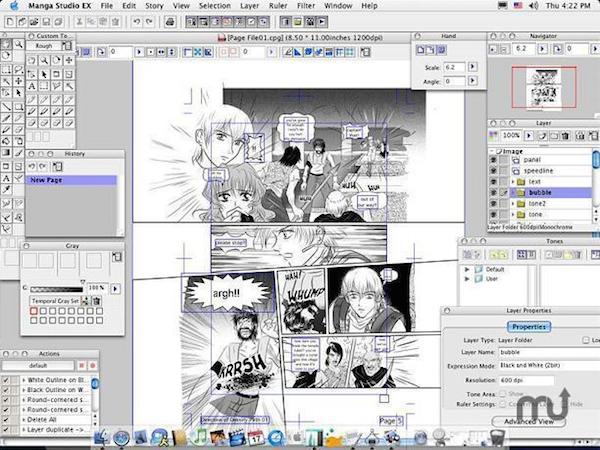The height and width of the screenshot is (450, 600).
Task: Expand the Default folder in Tones
Action: pos(466,270)
